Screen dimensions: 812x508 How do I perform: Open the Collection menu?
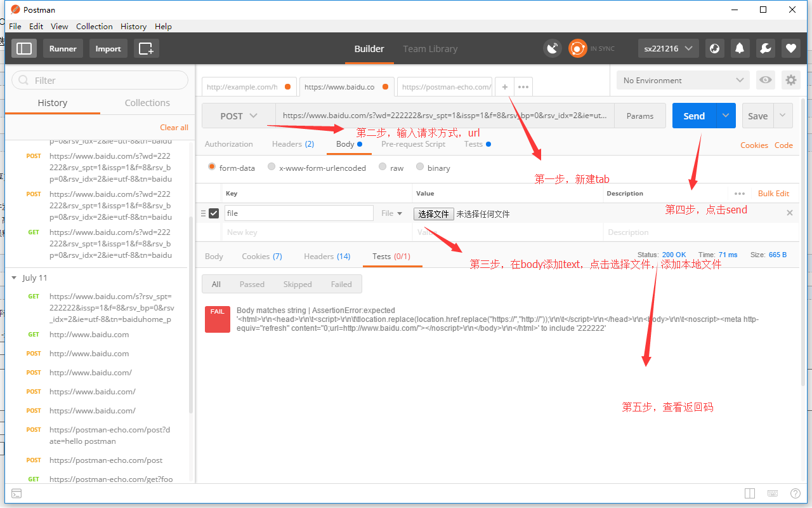point(95,26)
